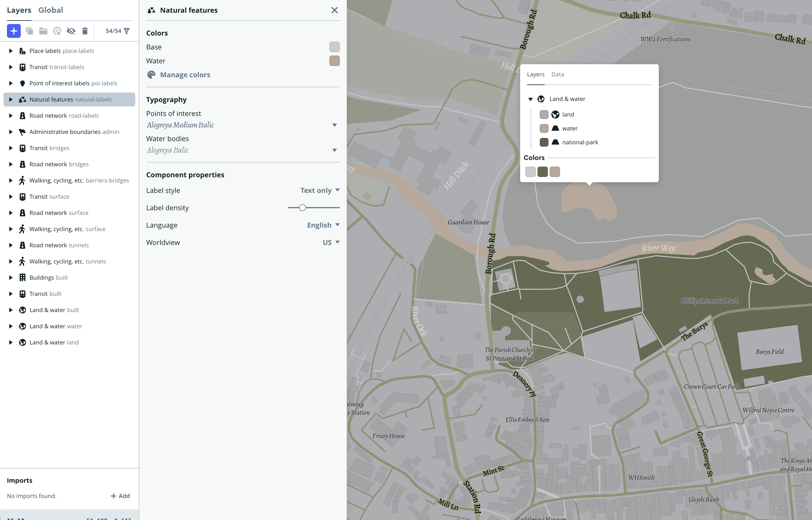Duplicate the selected layer
Viewport: 812px width, 520px height.
point(30,31)
